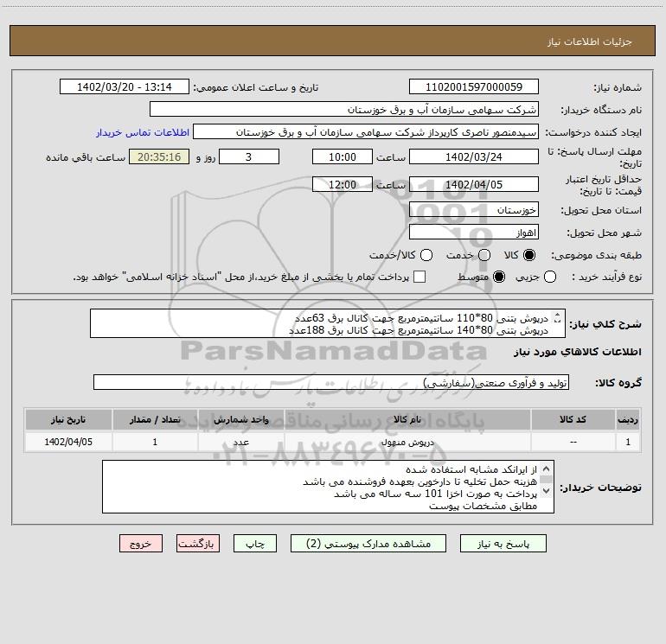This screenshot has height=644, width=666.
Task: Click the heading اطلاعات کالاهای مورد نیاز
Action: (578, 352)
